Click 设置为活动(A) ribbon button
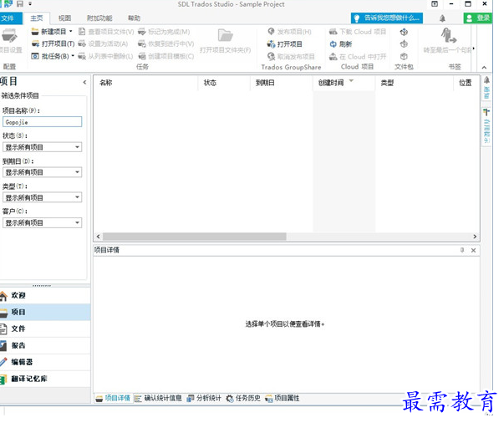 [x=103, y=43]
